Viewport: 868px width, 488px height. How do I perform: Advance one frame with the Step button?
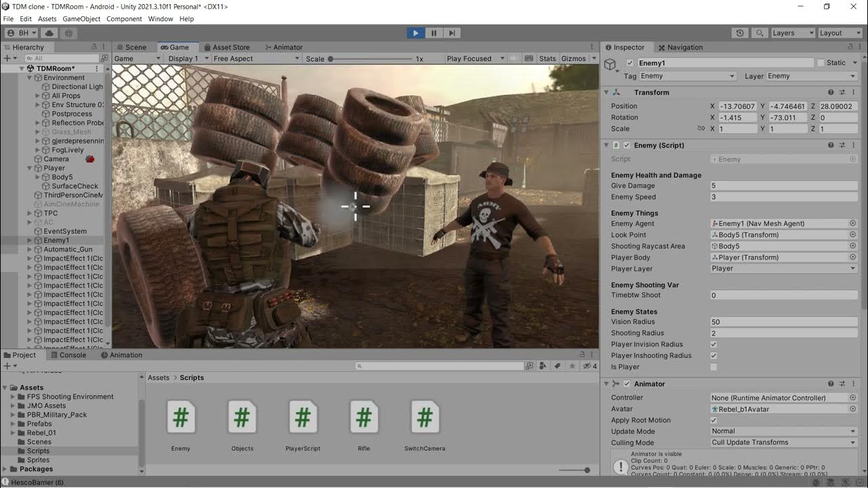tap(452, 33)
